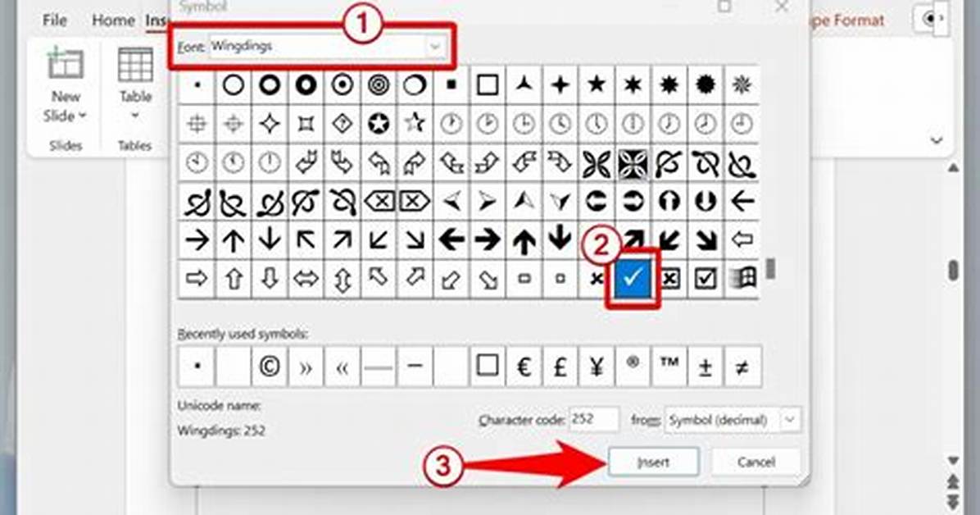Choose the bold left arrow symbol
The width and height of the screenshot is (980, 515).
(451, 239)
